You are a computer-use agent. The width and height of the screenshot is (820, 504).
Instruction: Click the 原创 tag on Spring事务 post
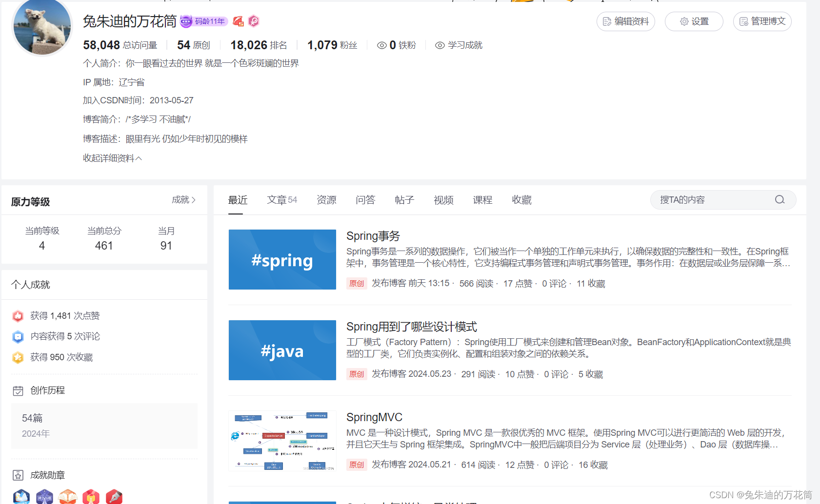click(x=357, y=283)
